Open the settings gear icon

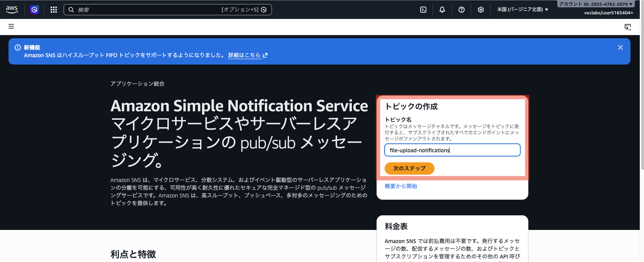(481, 10)
